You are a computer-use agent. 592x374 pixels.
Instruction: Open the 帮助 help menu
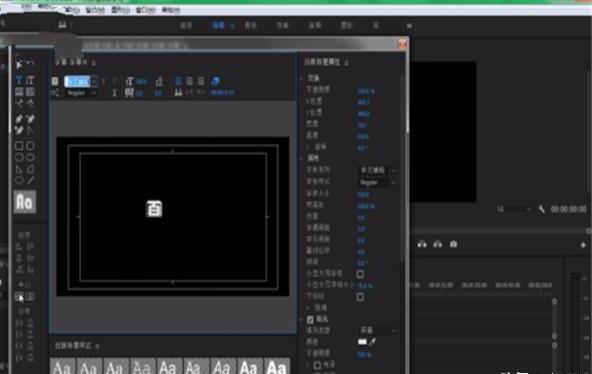171,10
